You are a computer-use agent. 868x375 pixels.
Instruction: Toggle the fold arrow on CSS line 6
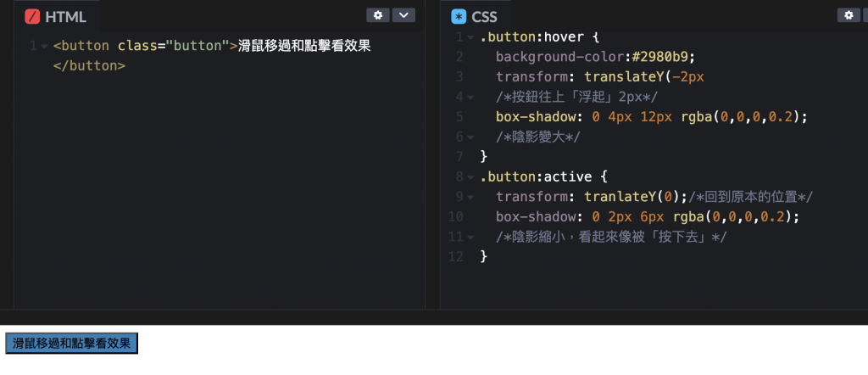(470, 137)
